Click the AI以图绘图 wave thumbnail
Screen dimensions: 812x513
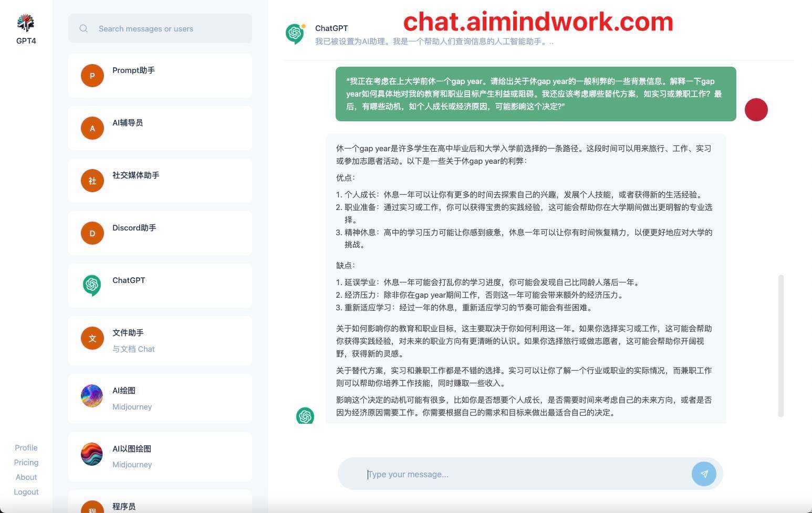click(x=92, y=454)
